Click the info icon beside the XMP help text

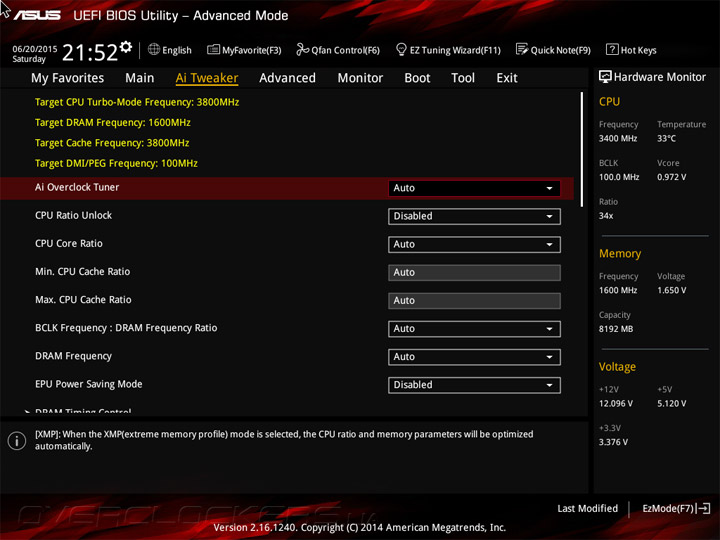17,441
